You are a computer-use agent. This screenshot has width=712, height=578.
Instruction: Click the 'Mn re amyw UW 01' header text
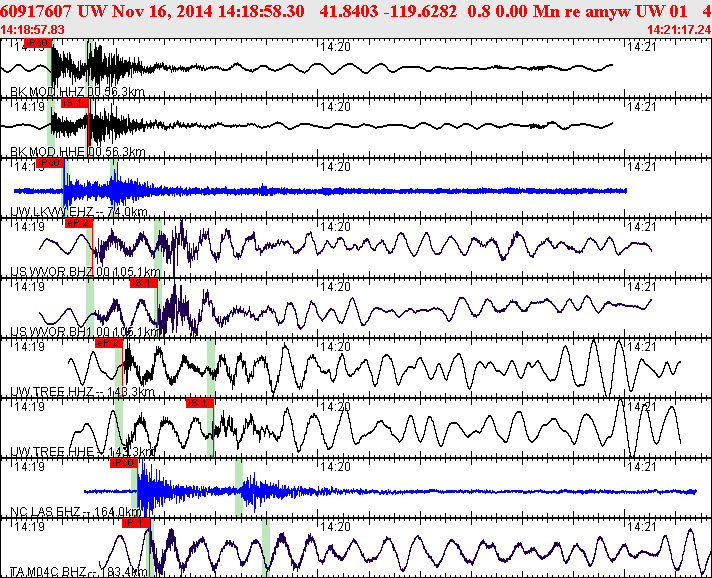[x=609, y=11]
